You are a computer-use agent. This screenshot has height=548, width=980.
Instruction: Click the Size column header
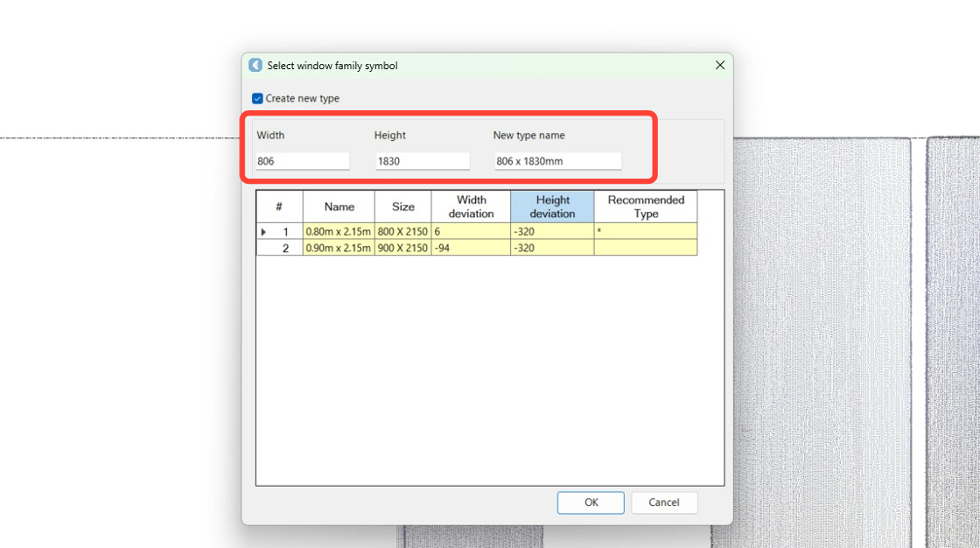[x=402, y=207]
